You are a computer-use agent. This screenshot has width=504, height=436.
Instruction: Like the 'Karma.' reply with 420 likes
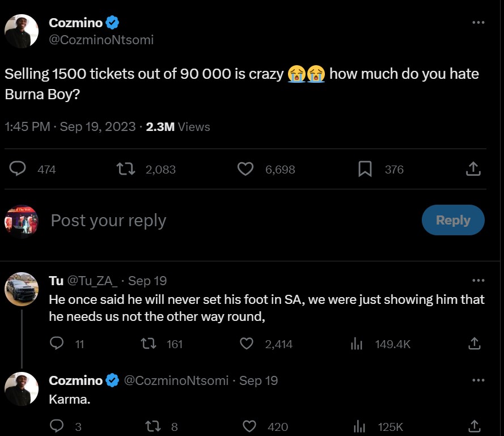(249, 426)
